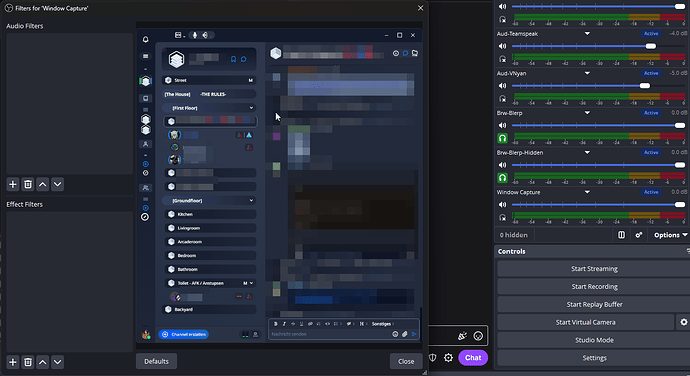Click Start Streaming

pyautogui.click(x=594, y=269)
